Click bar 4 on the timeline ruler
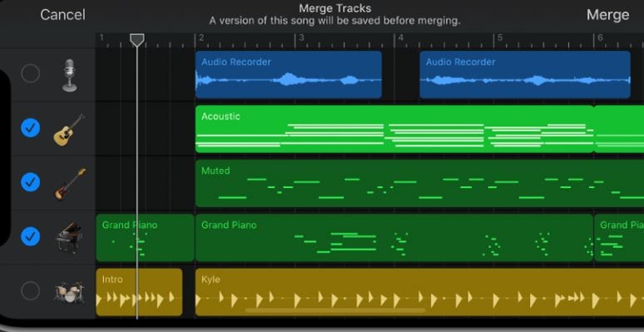The height and width of the screenshot is (332, 644). [401, 38]
